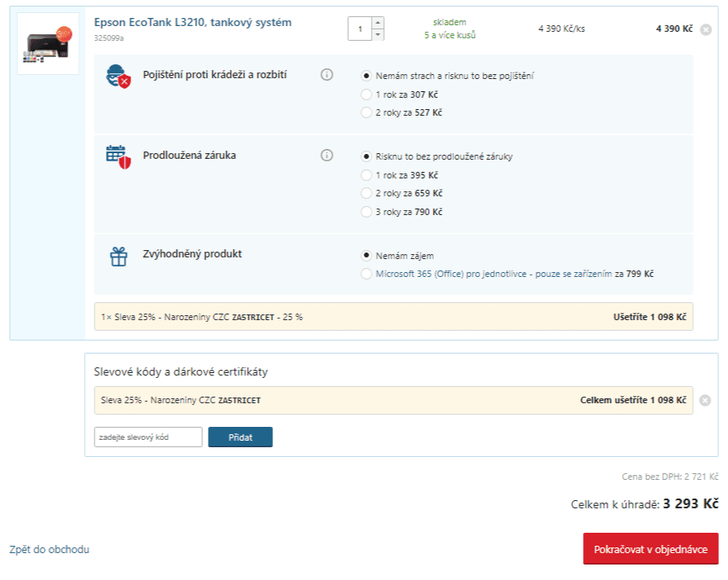
Task: Select 'Risknu to bez prodloužené záruky'
Action: [x=366, y=156]
